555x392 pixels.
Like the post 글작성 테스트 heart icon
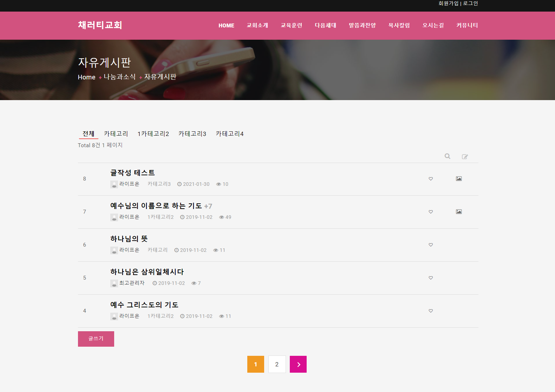click(x=431, y=179)
